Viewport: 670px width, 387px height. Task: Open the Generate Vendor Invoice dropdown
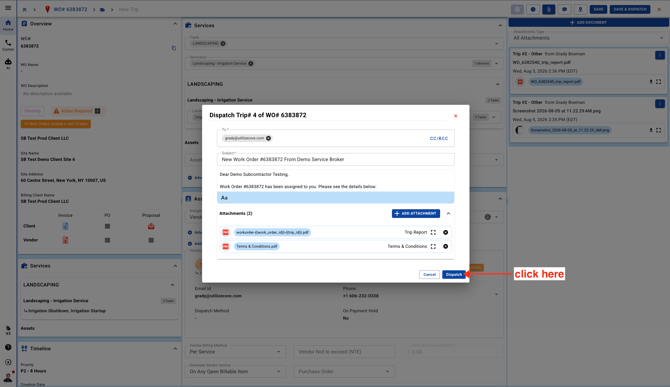coord(235,371)
